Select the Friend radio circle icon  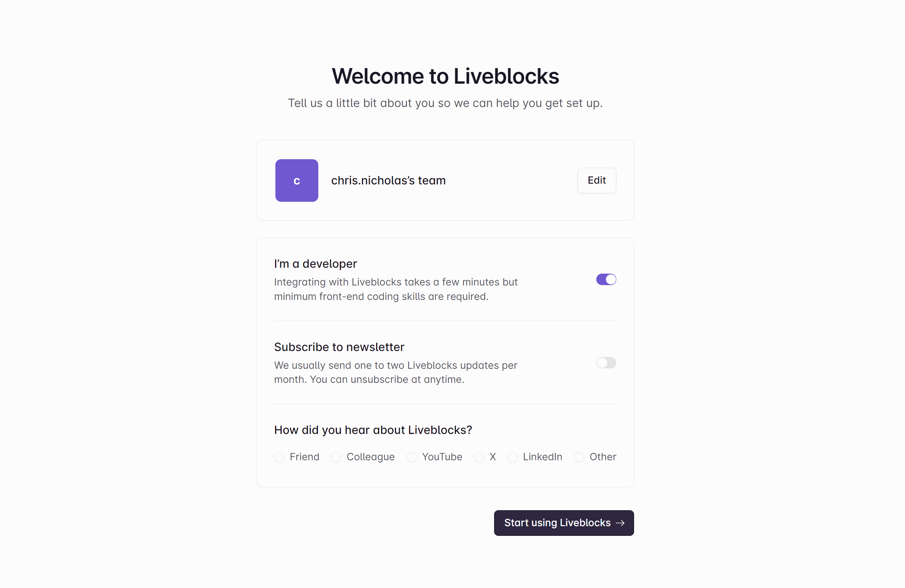point(279,457)
